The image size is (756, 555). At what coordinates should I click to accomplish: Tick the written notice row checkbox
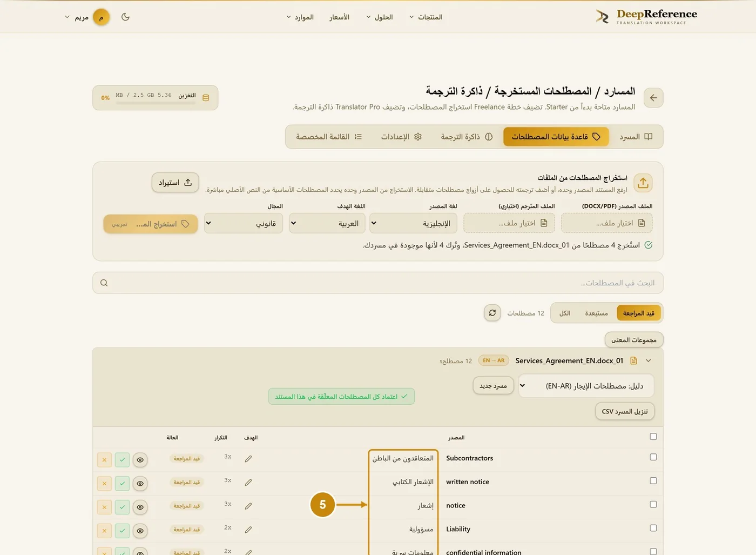click(653, 481)
